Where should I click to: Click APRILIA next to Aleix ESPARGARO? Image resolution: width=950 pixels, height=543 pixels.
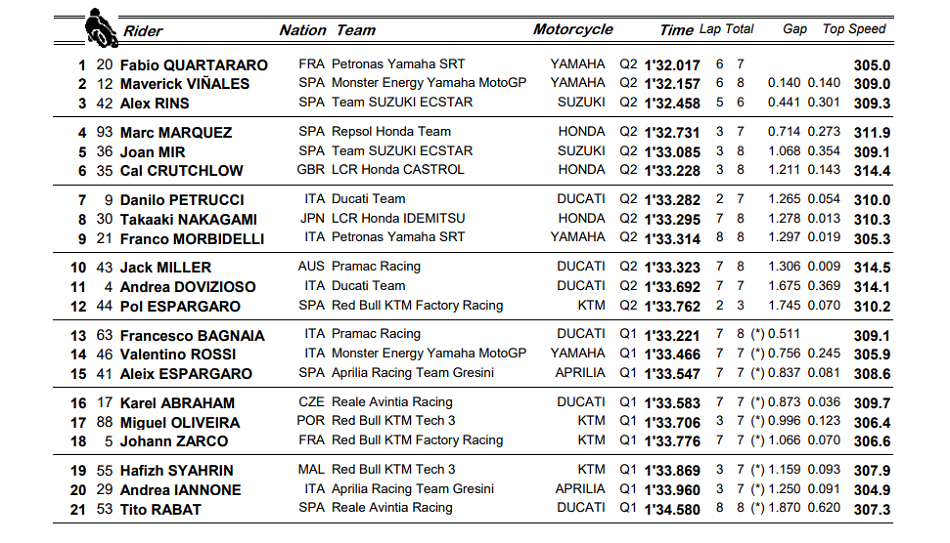coord(580,373)
